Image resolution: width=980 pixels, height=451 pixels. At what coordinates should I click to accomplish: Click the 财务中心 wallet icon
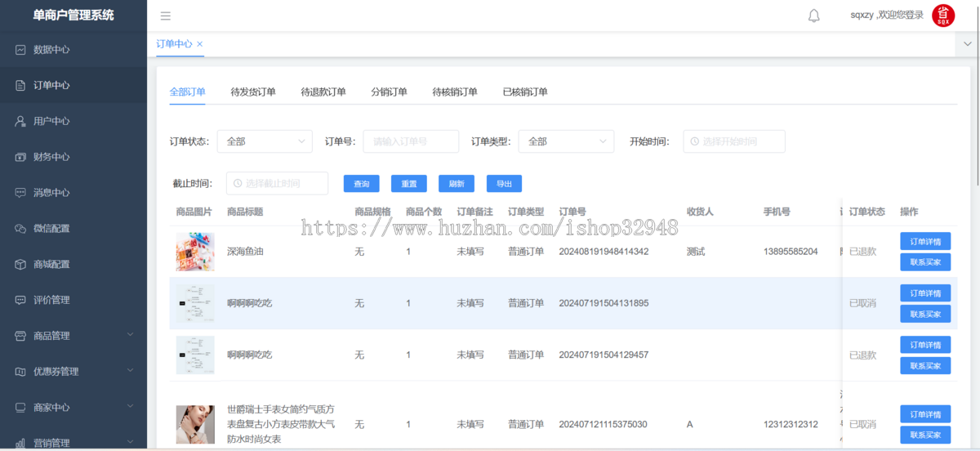[20, 157]
